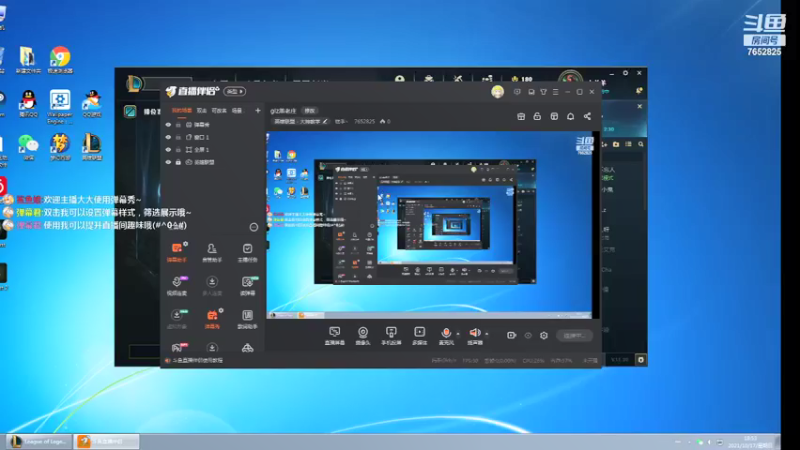800x450 pixels.
Task: Click the start-streaming button in the bottom bar
Action: pyautogui.click(x=574, y=335)
